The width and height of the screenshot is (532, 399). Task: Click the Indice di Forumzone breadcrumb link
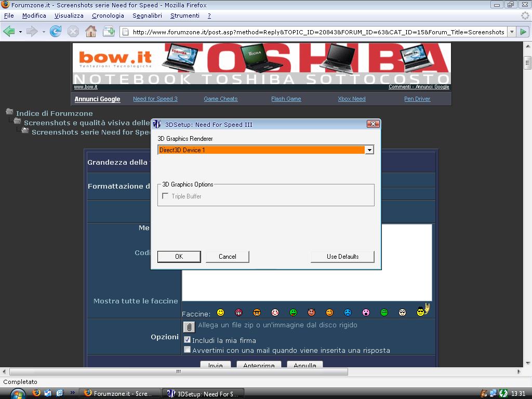(x=54, y=113)
